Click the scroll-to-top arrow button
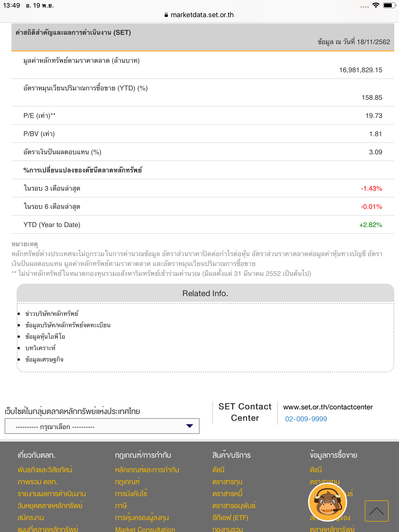The height and width of the screenshot is (532, 399). 376,511
